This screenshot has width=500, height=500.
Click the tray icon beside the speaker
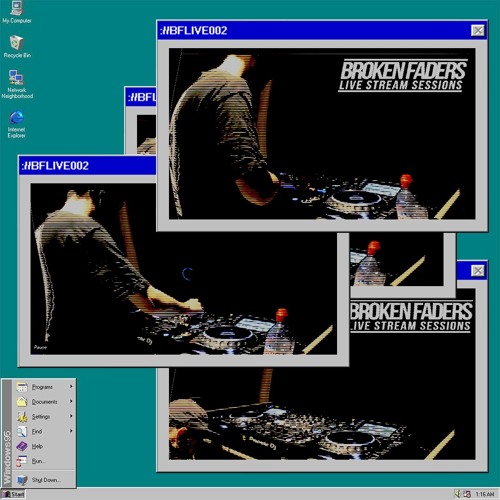(x=467, y=494)
